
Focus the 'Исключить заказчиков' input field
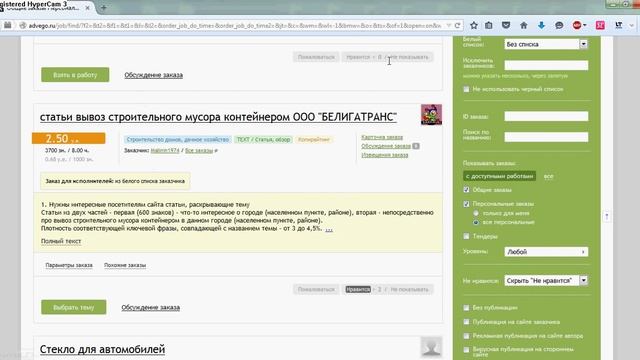pyautogui.click(x=546, y=65)
